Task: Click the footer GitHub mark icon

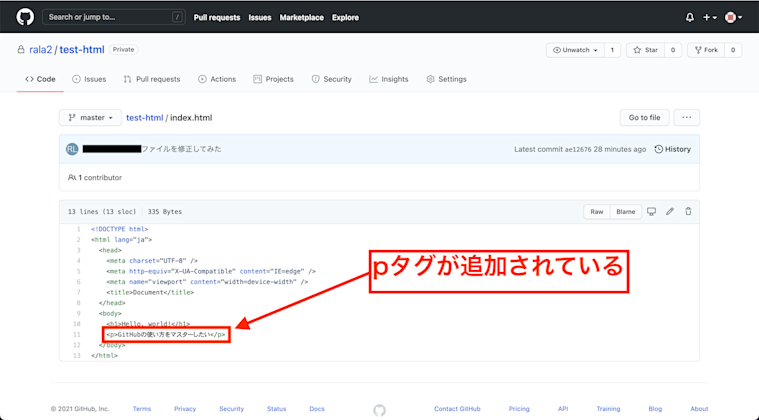Action: click(x=380, y=410)
